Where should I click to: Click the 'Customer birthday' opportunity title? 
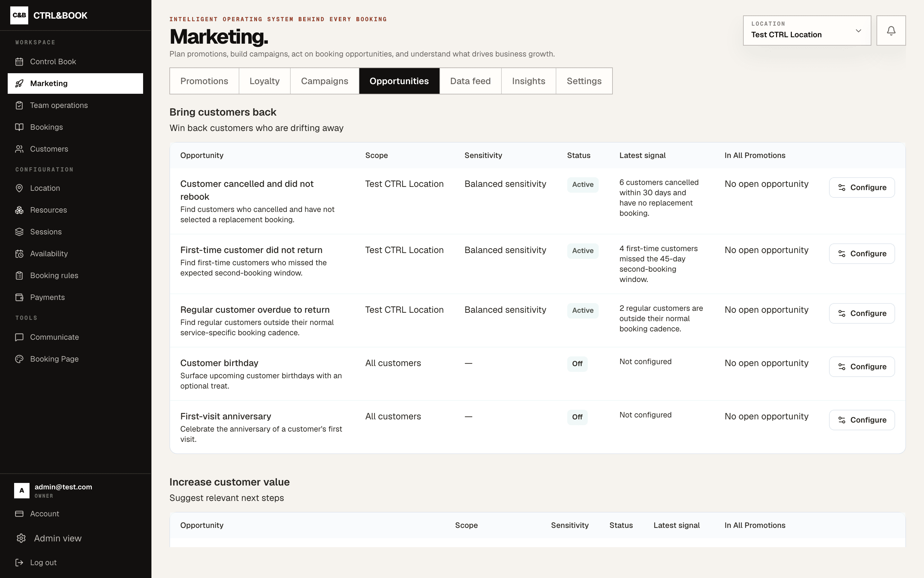(219, 363)
